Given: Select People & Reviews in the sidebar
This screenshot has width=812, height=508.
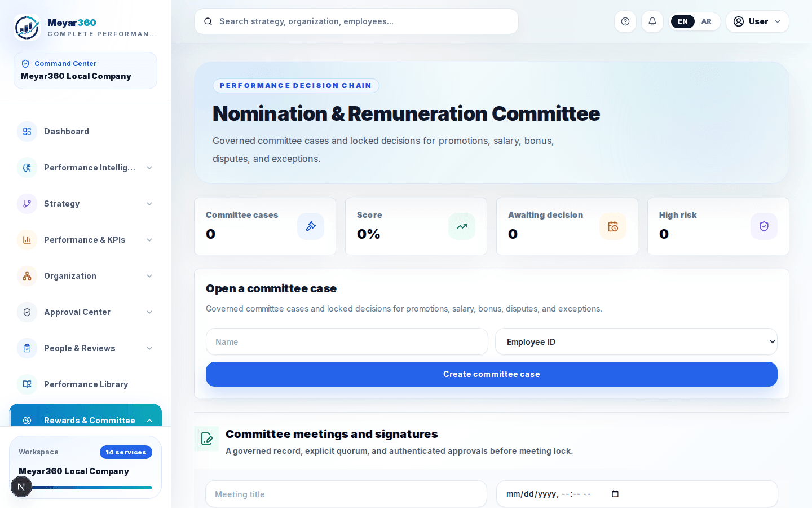Looking at the screenshot, I should 86,348.
